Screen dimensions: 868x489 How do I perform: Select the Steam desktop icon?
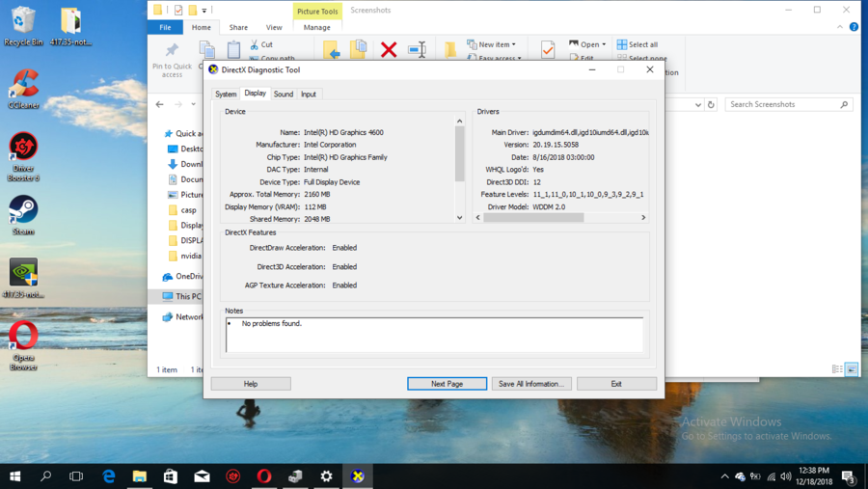pyautogui.click(x=23, y=215)
